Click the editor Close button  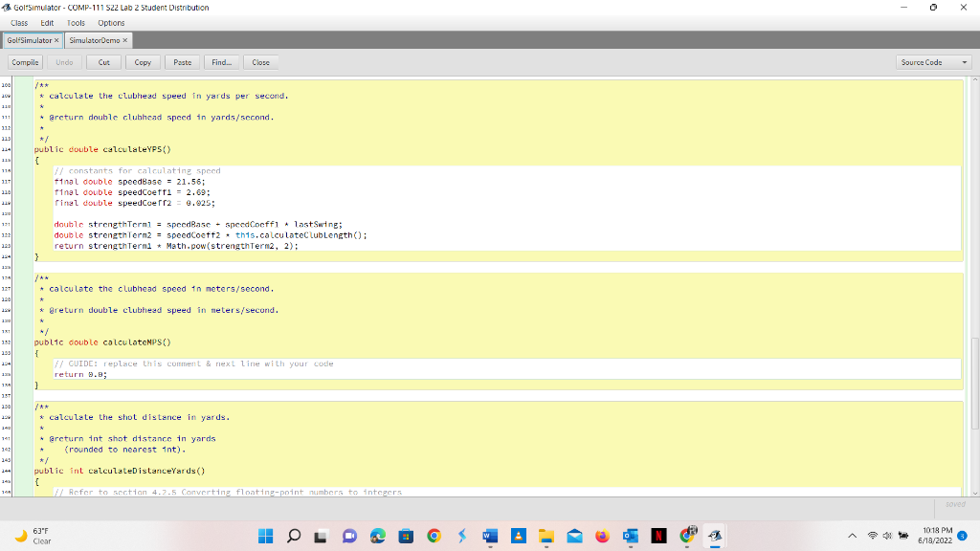[260, 62]
